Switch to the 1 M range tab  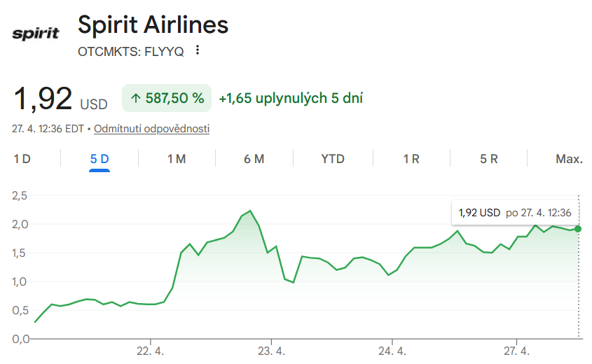(177, 159)
